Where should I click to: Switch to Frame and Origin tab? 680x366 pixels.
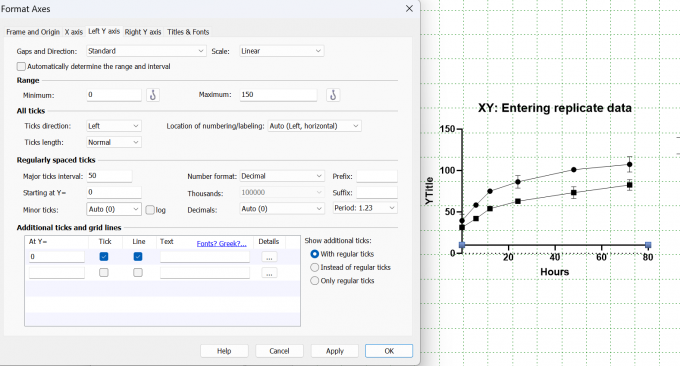click(x=33, y=32)
